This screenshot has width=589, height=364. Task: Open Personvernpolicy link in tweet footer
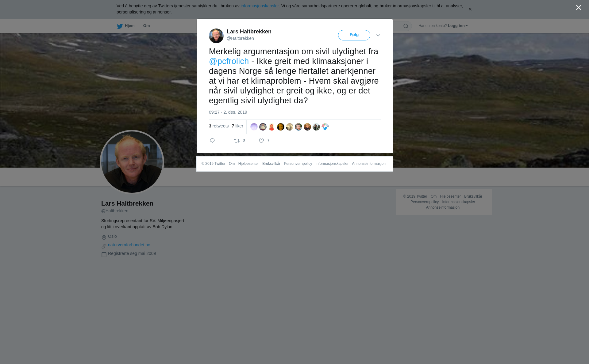coord(298,164)
